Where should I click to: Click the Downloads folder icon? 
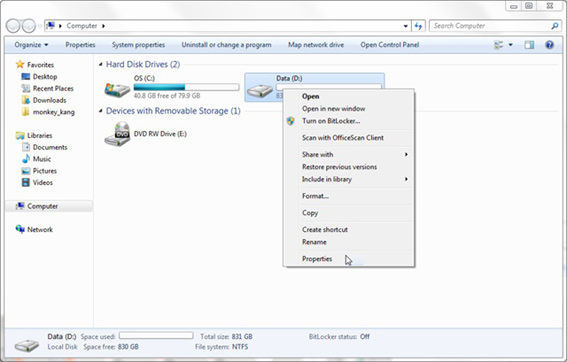25,100
